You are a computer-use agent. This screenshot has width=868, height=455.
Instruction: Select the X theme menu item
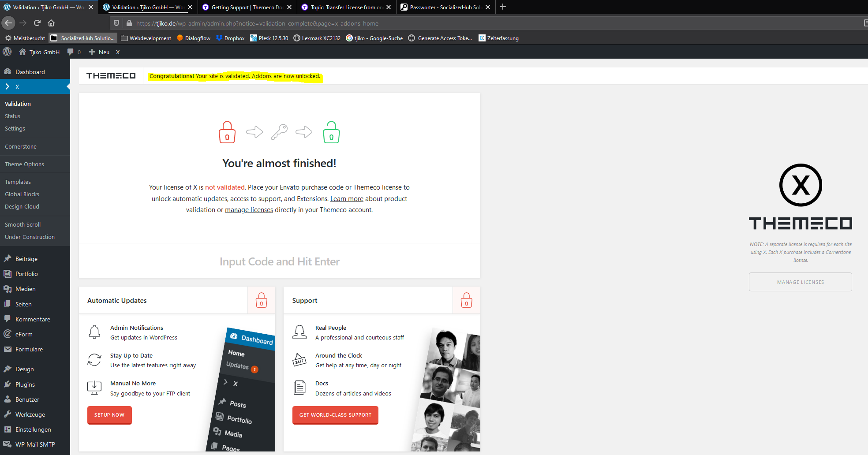pos(35,87)
